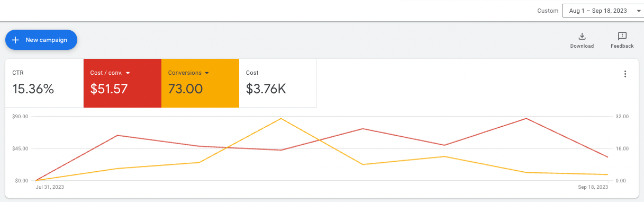Click the plus icon on New campaign
Viewport: 644px width, 202px height.
pyautogui.click(x=15, y=40)
